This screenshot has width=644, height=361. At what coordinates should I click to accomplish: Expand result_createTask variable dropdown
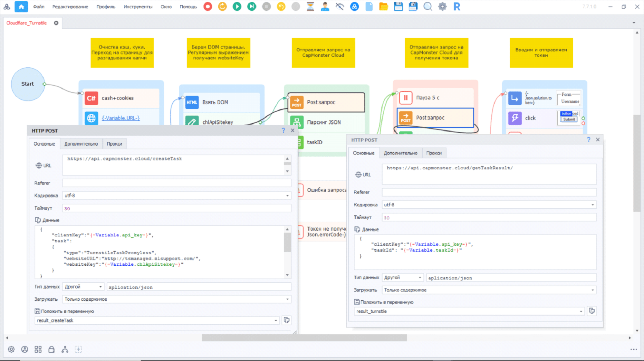point(276,320)
